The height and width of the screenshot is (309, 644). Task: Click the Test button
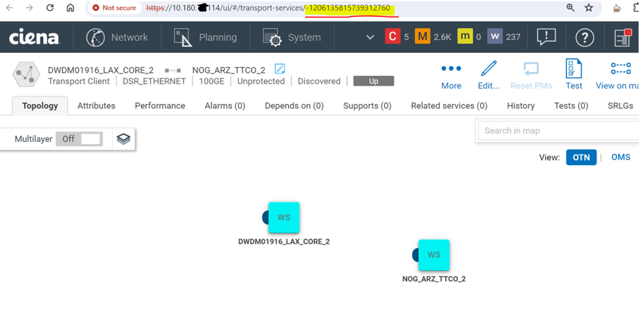(574, 75)
